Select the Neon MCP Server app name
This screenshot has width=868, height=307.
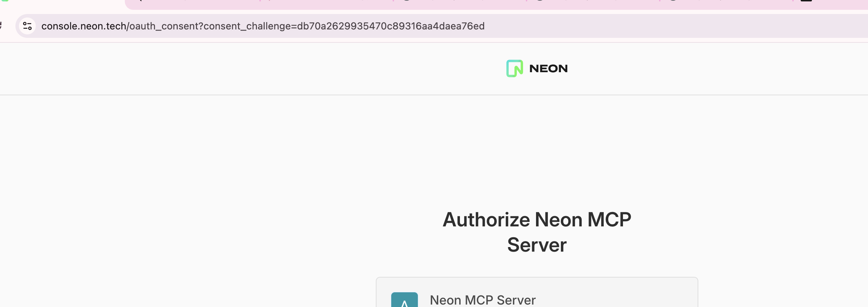click(483, 300)
